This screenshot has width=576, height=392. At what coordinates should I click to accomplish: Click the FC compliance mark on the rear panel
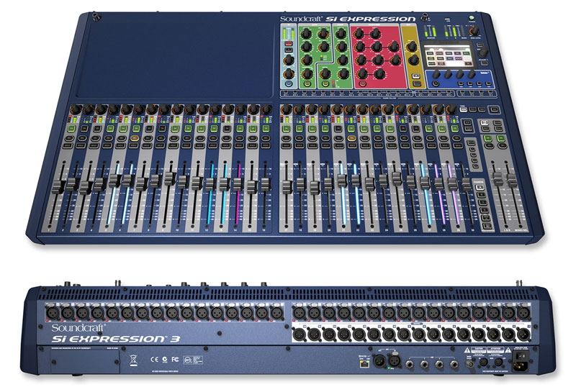(x=175, y=359)
